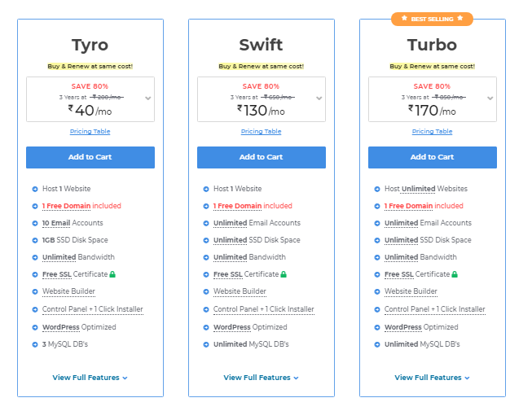Click the bullet icon beside Swift's Website Builder
The width and height of the screenshot is (532, 411).
coord(206,291)
